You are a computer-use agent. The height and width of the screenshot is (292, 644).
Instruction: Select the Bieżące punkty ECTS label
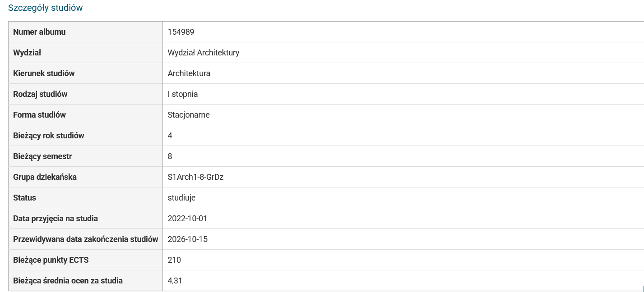click(51, 260)
